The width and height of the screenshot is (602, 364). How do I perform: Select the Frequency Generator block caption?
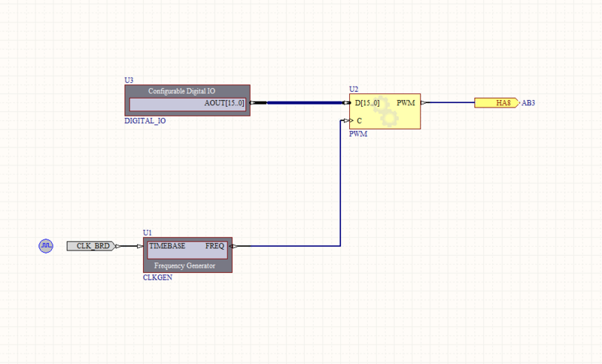point(184,265)
